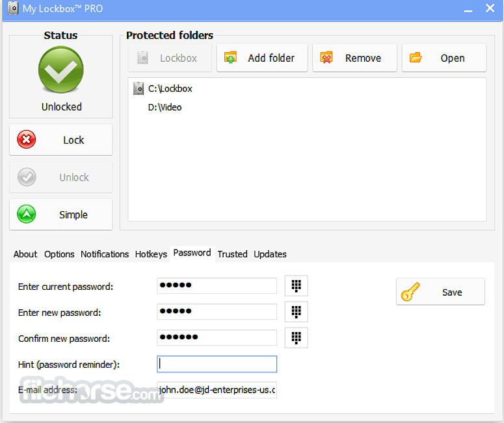Select the Password tab
Screen dimensions: 504x423
coord(192,253)
